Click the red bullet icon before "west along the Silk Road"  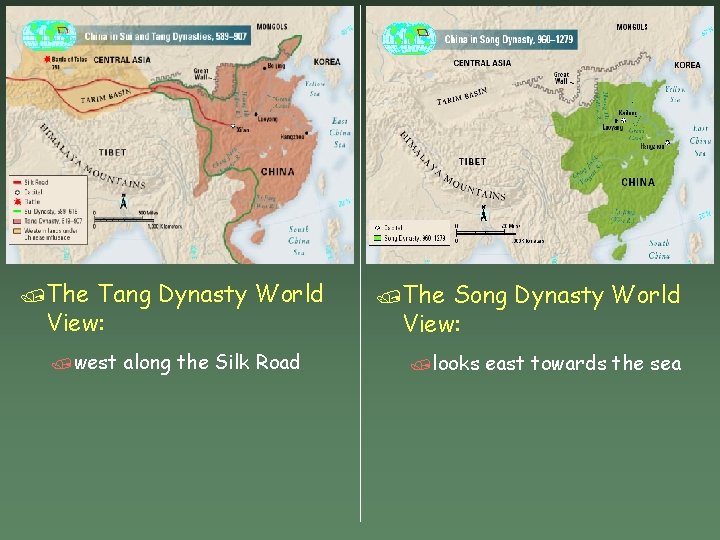pyautogui.click(x=62, y=364)
